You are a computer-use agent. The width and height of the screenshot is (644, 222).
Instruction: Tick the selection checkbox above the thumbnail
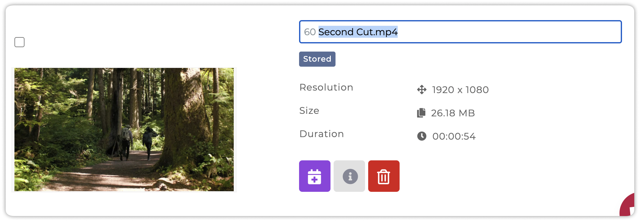tap(19, 42)
